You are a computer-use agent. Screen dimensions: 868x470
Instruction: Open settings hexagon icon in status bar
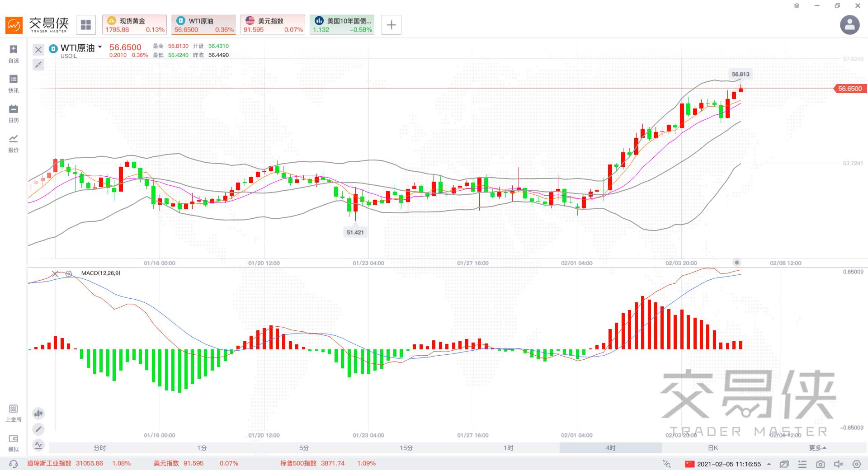pyautogui.click(x=857, y=464)
